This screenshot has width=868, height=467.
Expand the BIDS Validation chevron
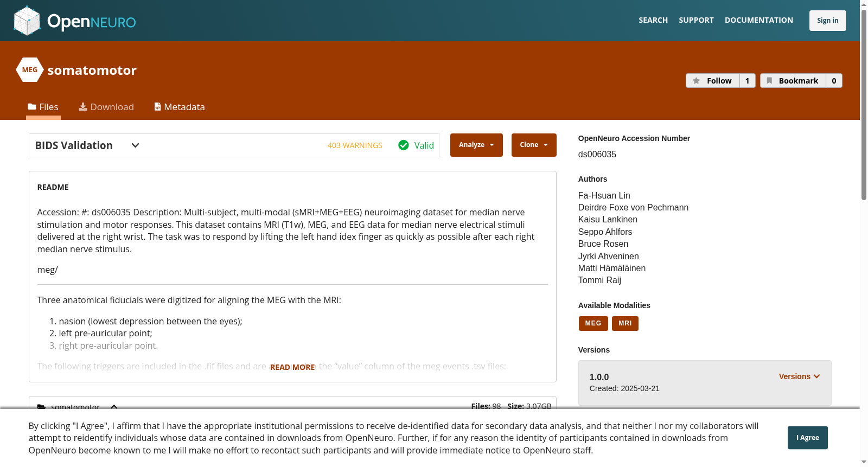[x=136, y=145]
